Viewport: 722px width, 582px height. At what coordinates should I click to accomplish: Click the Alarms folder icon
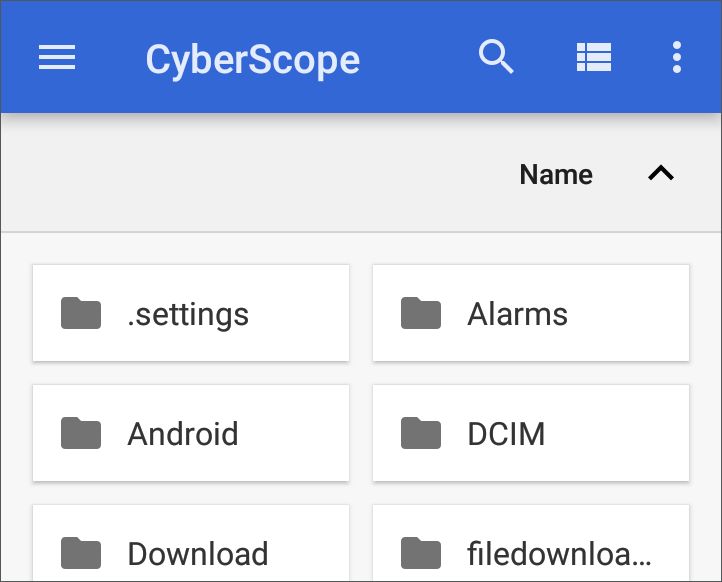pos(421,313)
